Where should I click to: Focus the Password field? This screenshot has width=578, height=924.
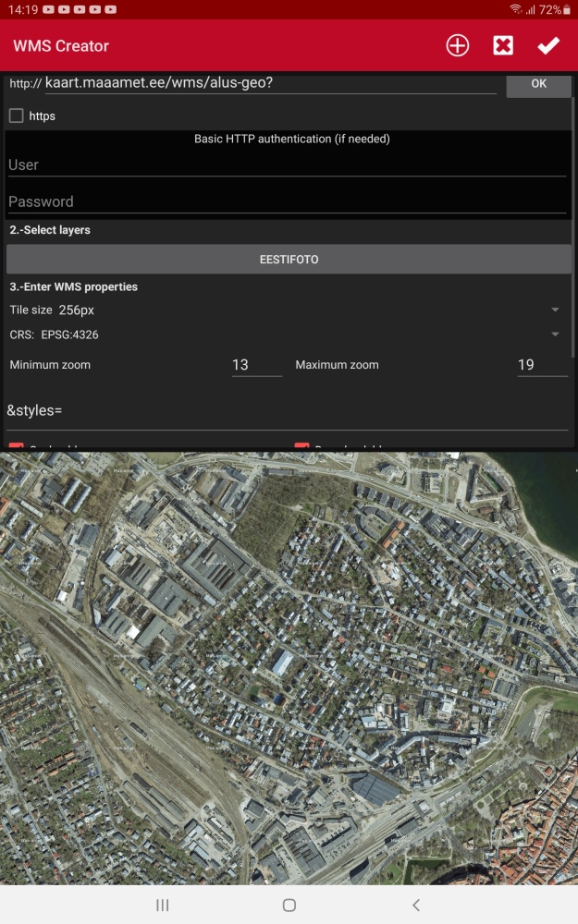(x=287, y=201)
